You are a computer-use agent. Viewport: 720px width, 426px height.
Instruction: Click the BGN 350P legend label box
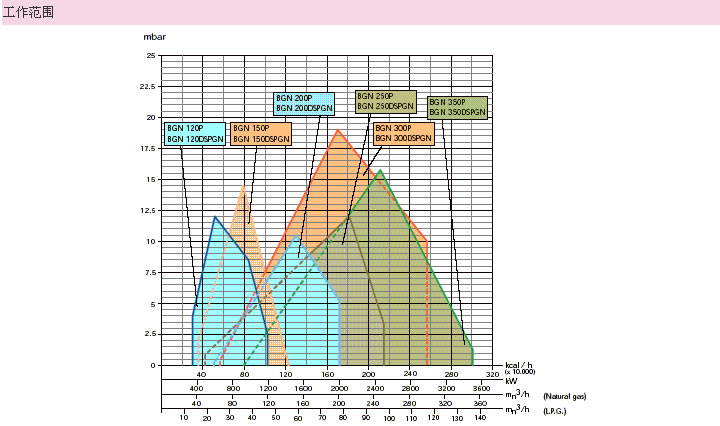[x=457, y=107]
